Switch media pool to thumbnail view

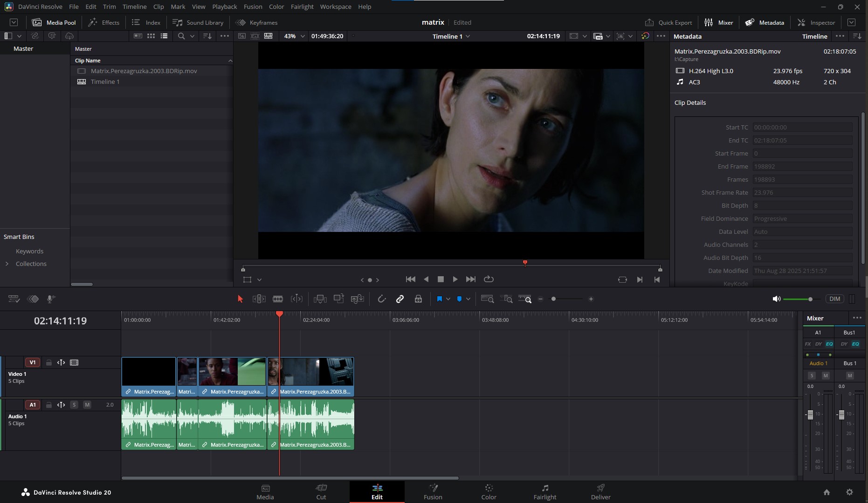tap(151, 36)
